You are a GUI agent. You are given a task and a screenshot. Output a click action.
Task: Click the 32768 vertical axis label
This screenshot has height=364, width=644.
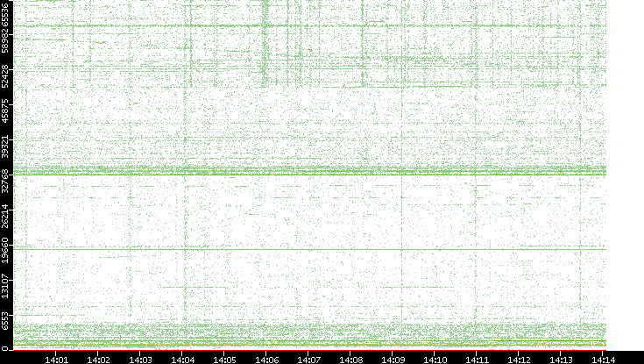(4, 181)
